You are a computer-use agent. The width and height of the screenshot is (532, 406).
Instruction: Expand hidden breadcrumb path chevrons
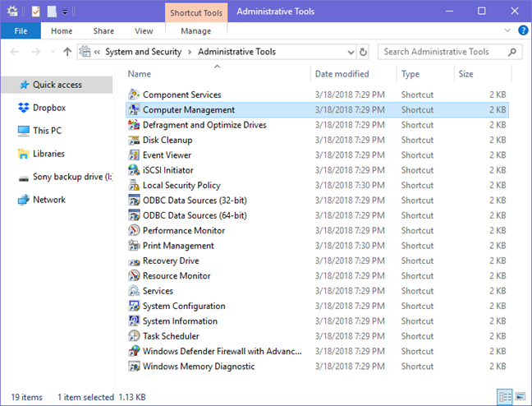(97, 52)
